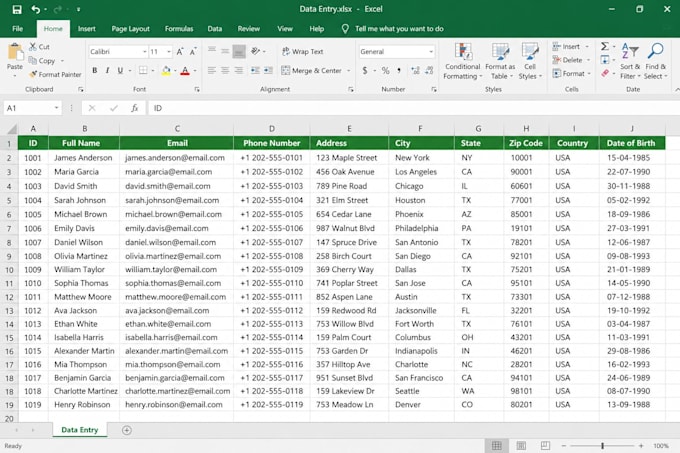Toggle Bold formatting
This screenshot has height=453, width=680.
point(95,70)
